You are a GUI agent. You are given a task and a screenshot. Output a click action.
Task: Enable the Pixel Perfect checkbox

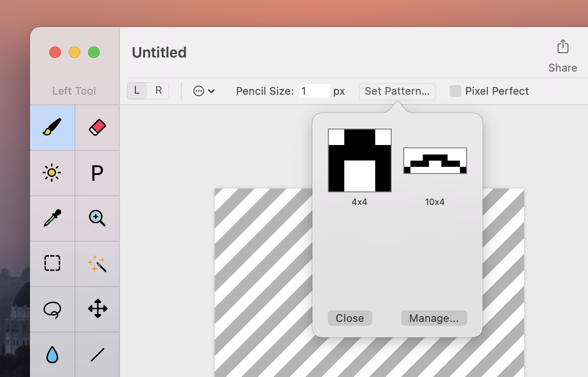456,91
